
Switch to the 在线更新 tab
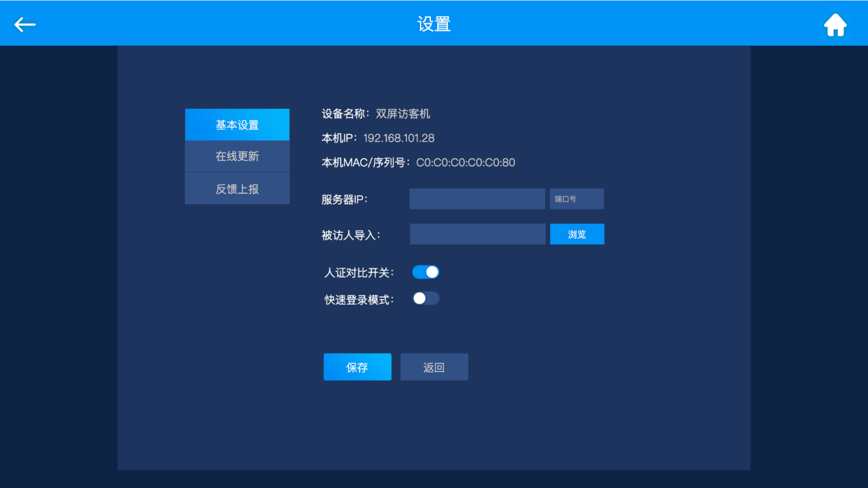tap(237, 157)
